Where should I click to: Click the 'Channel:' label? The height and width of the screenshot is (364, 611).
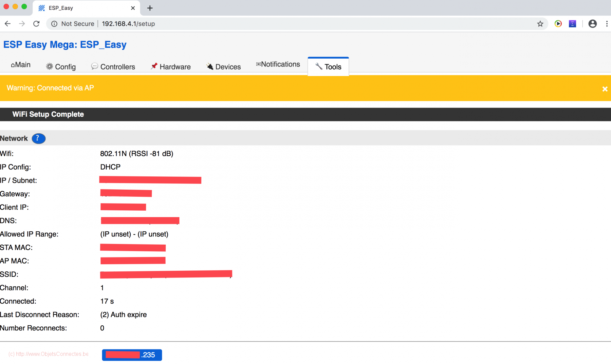(14, 288)
